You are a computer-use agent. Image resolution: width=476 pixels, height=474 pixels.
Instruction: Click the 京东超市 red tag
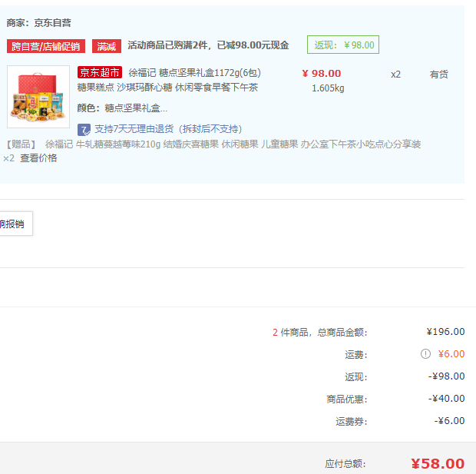(x=100, y=72)
